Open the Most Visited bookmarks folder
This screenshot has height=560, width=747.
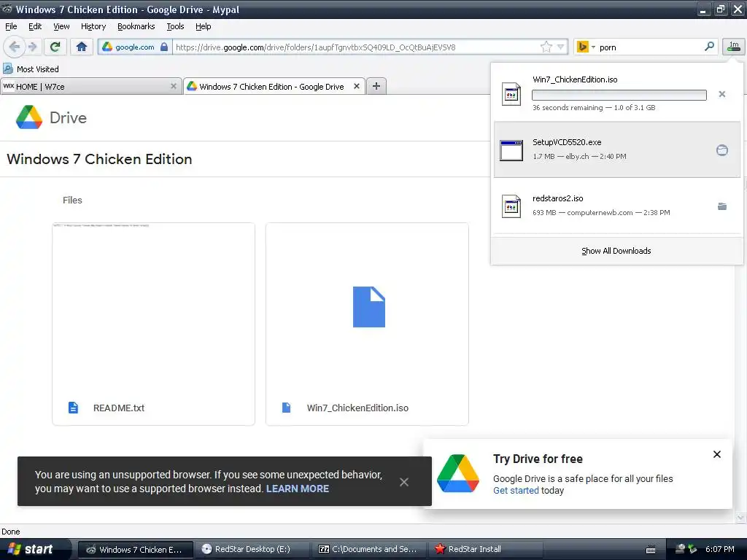click(x=31, y=69)
